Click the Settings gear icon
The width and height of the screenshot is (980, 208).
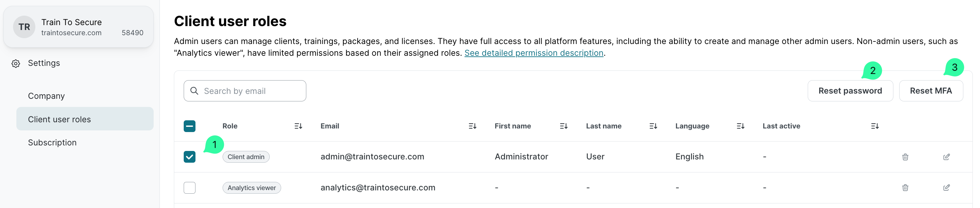coord(16,63)
